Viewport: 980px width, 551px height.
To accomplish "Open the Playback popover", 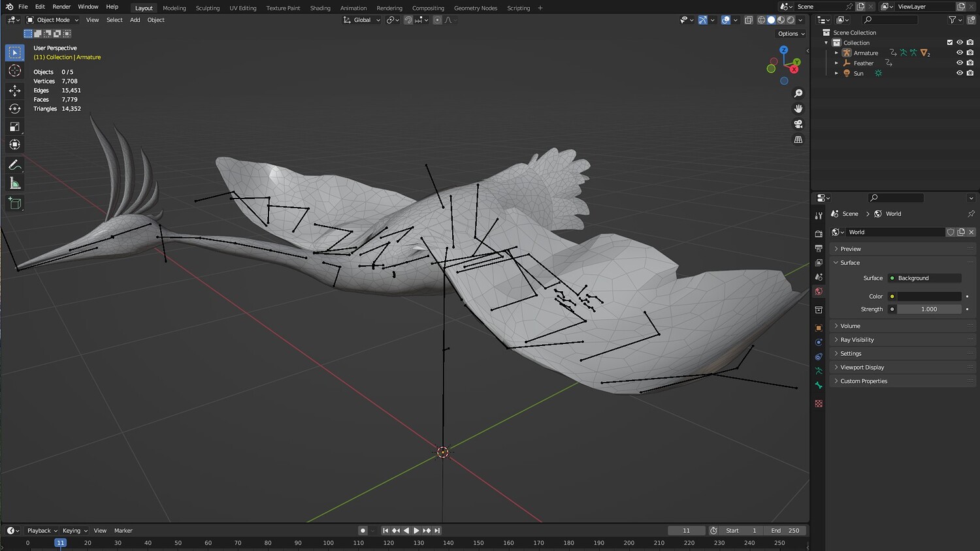I will coord(42,531).
